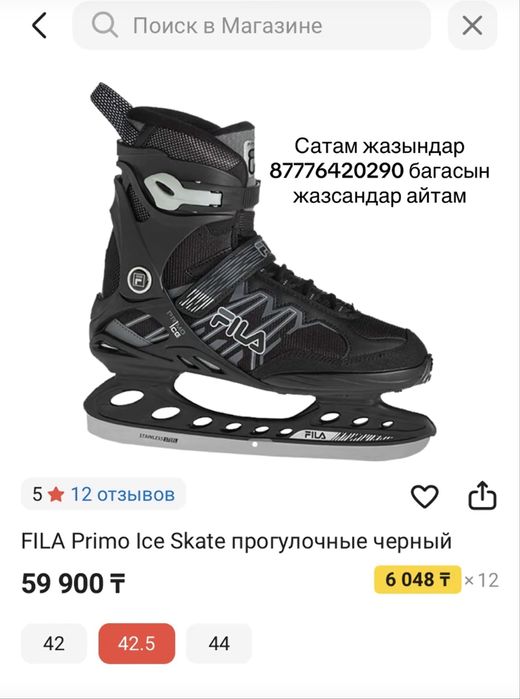The height and width of the screenshot is (699, 520).
Task: Share this product via share icon
Action: tap(482, 495)
